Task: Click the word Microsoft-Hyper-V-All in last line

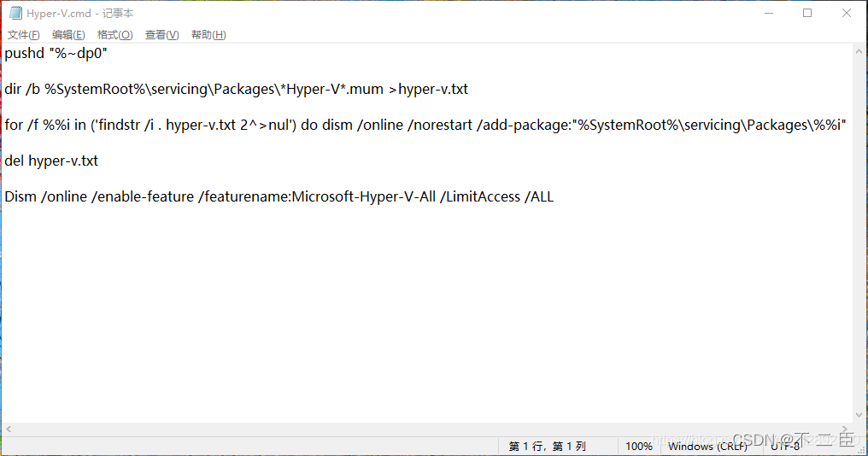Action: pyautogui.click(x=364, y=197)
